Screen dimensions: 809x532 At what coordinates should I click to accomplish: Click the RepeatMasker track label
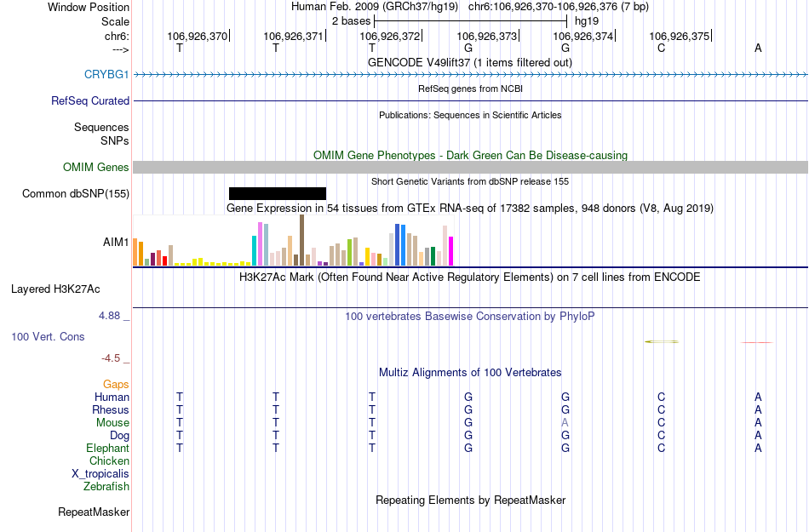pos(94,512)
